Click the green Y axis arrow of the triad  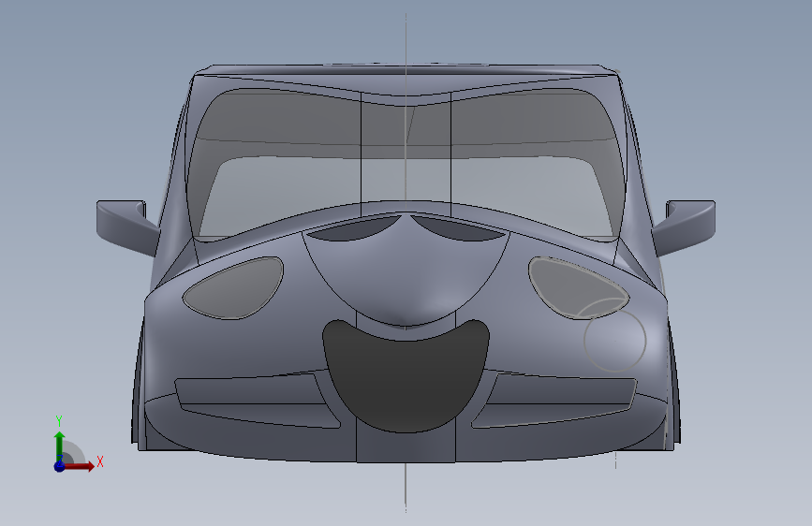pos(60,446)
